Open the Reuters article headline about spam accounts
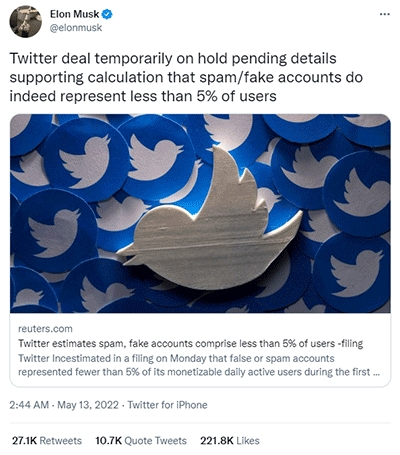 [x=190, y=343]
